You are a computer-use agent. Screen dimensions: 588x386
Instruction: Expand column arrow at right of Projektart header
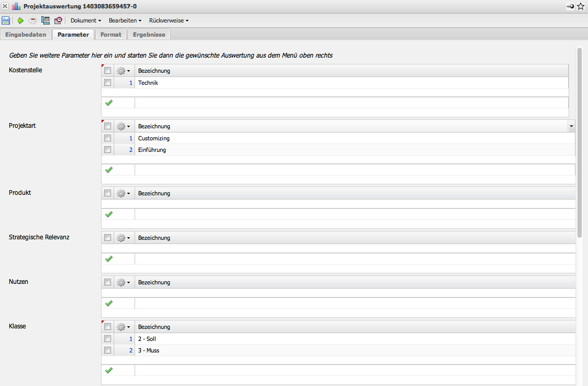[x=571, y=126]
